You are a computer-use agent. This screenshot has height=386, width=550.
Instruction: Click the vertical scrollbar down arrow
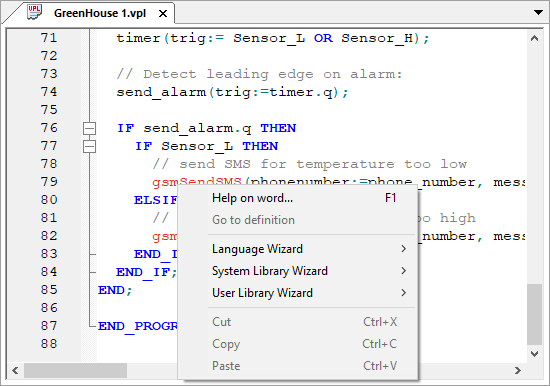(x=534, y=354)
